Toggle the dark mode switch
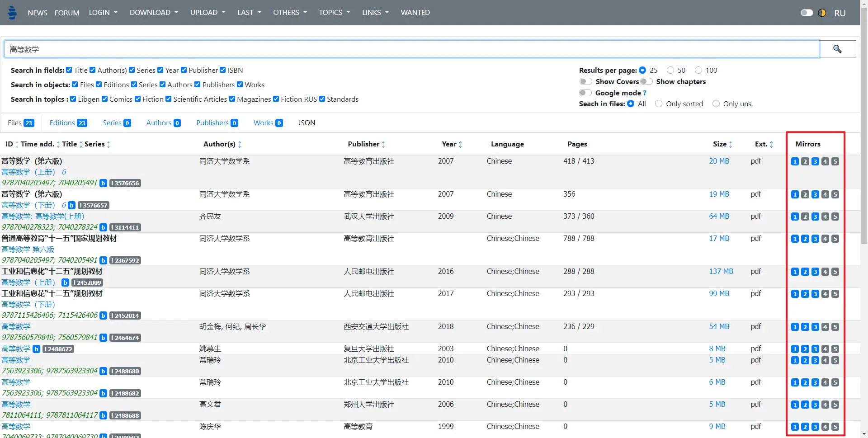Viewport: 868px width, 438px height. coord(807,13)
